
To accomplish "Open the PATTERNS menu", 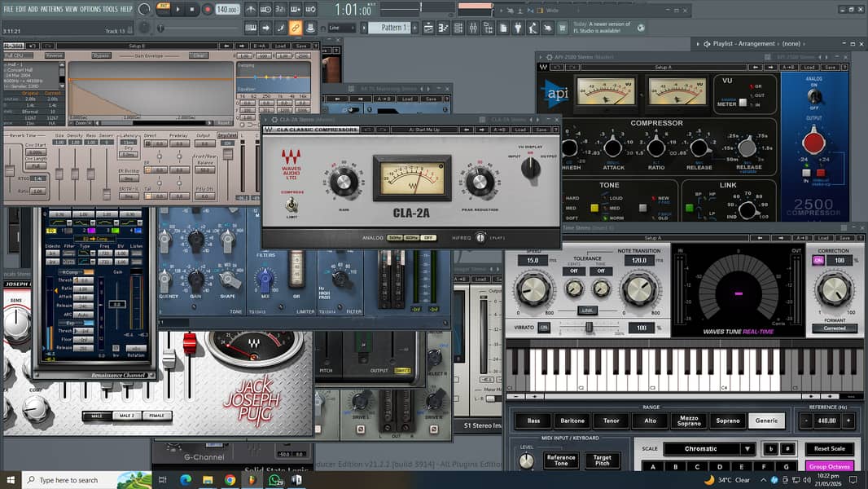I will coord(51,9).
